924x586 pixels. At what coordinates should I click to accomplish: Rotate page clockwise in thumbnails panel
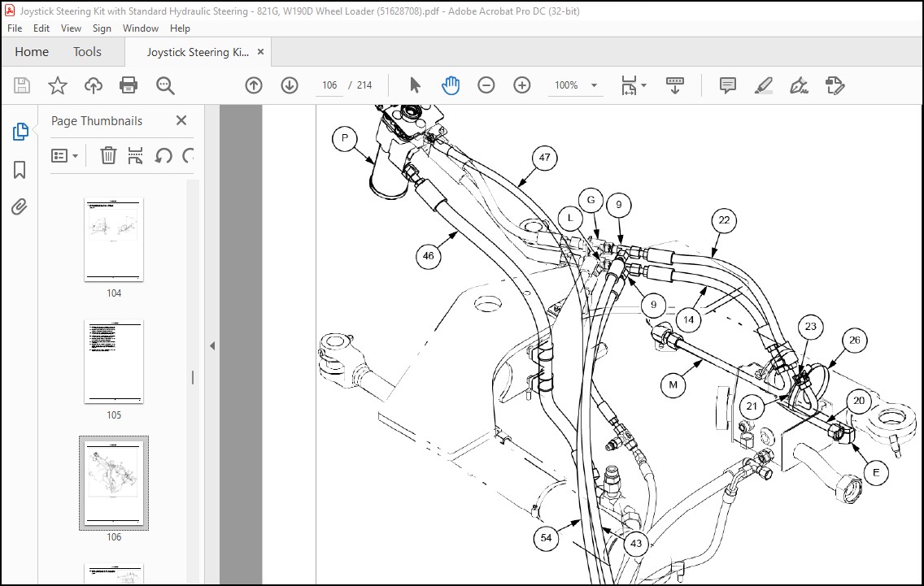[188, 155]
